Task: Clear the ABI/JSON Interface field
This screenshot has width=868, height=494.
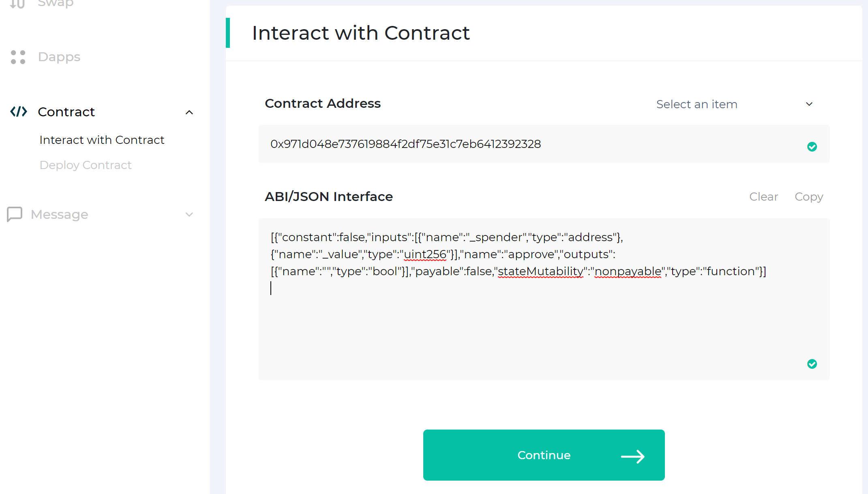Action: click(763, 197)
